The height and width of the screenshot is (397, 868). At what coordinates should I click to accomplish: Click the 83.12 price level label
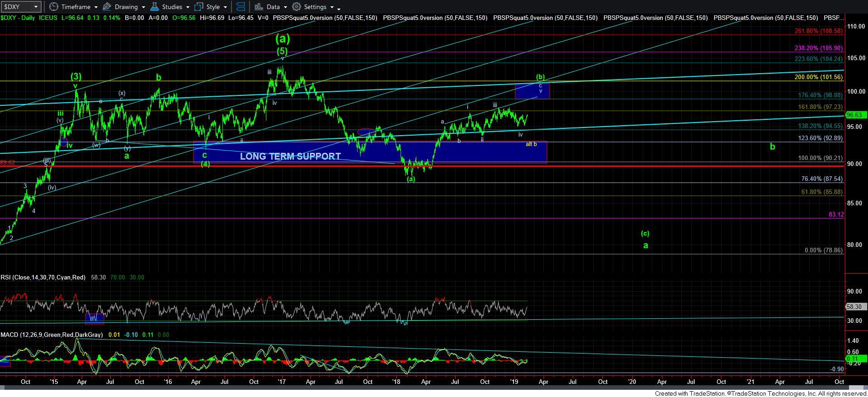[836, 215]
